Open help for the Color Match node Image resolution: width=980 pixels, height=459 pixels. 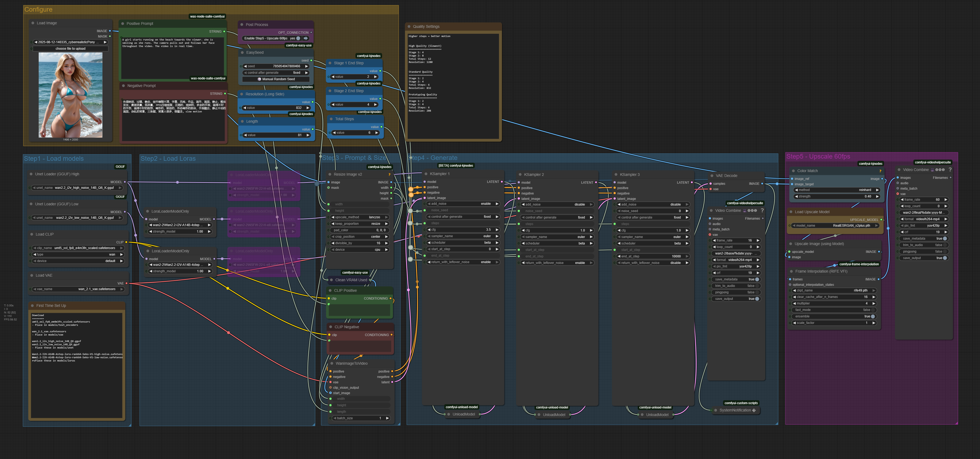(x=880, y=171)
